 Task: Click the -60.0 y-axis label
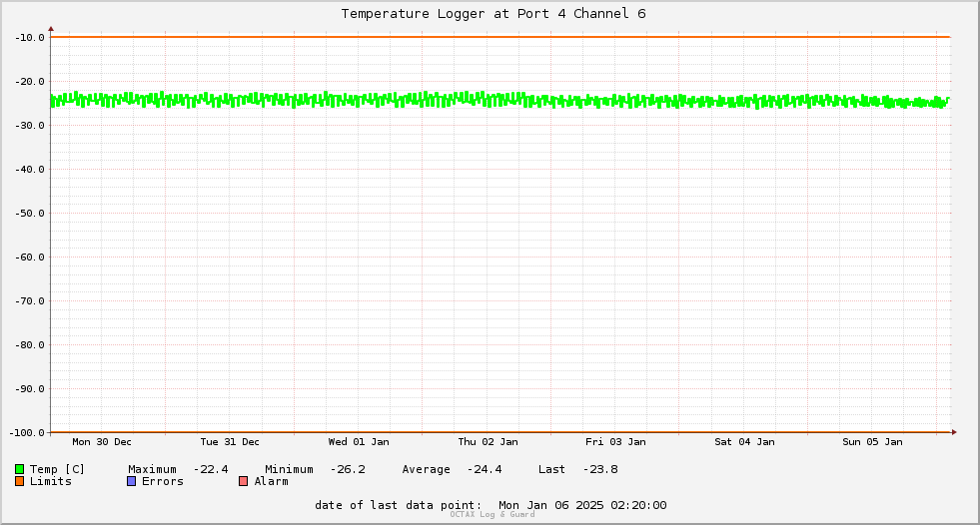pos(30,258)
